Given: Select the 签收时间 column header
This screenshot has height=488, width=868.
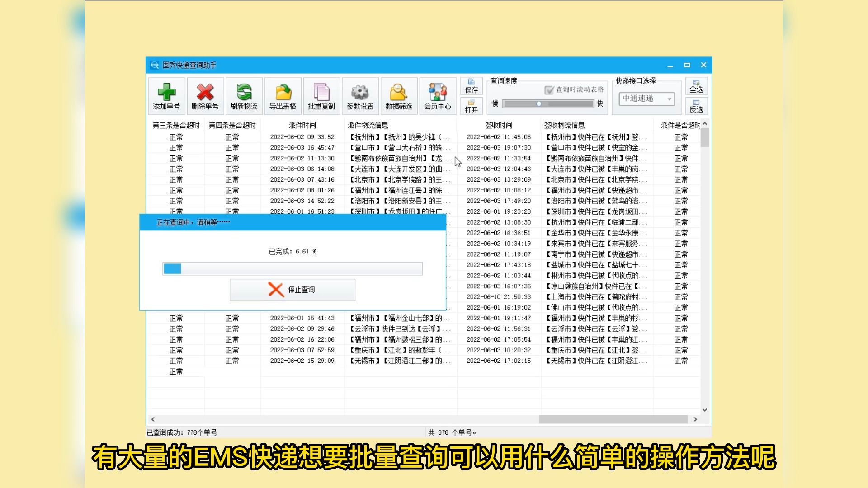Looking at the screenshot, I should tap(500, 125).
